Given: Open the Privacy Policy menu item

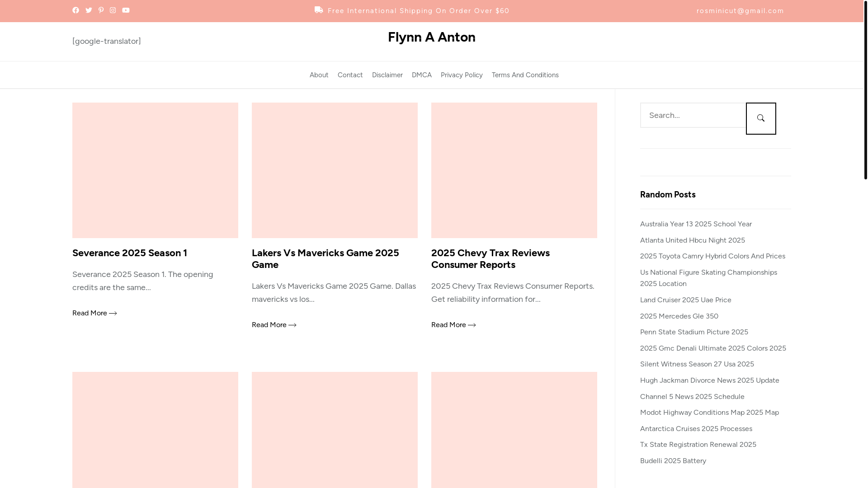Looking at the screenshot, I should (462, 75).
